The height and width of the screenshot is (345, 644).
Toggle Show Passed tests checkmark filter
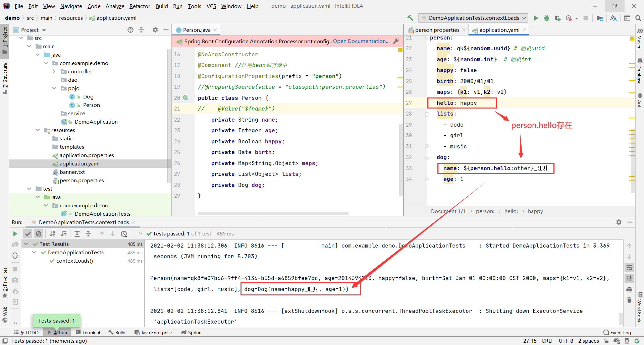click(x=28, y=233)
